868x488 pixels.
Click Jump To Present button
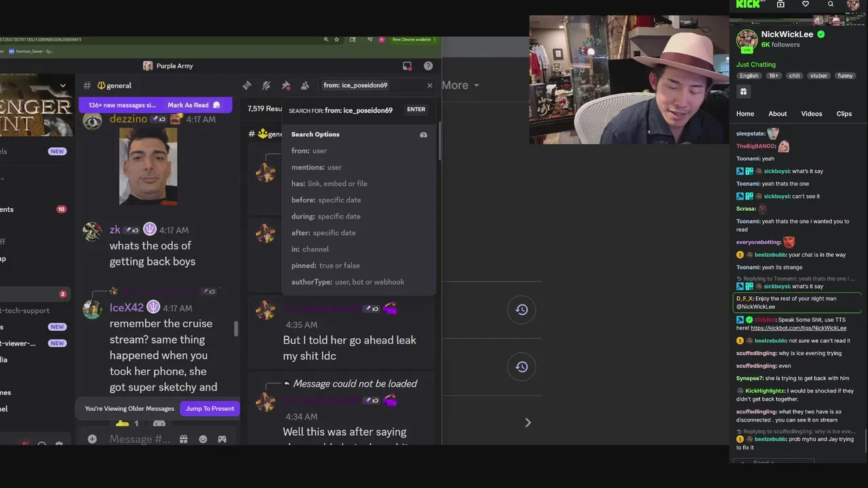(210, 408)
